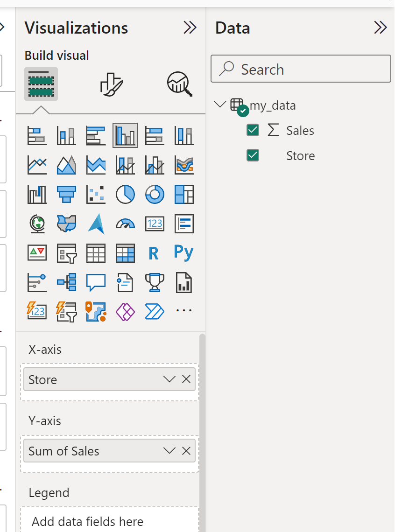This screenshot has height=532, width=395.
Task: Select the clustered bar chart visual
Action: click(x=96, y=136)
